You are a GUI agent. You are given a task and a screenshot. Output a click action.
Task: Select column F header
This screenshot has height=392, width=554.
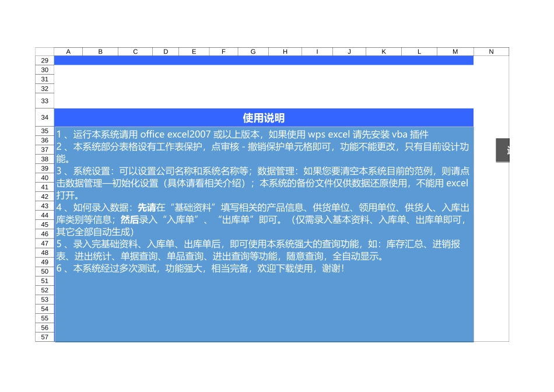click(224, 51)
